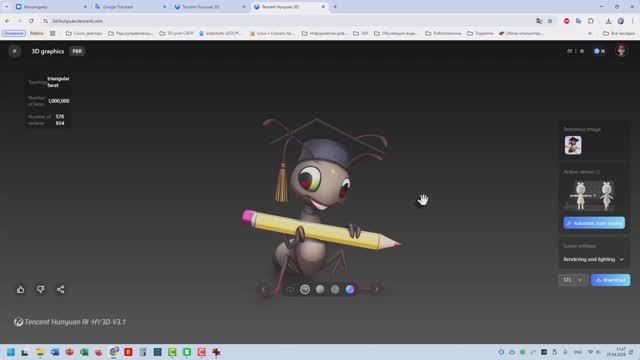Select the circled texture render mode icon
Image resolution: width=640 pixels, height=360 pixels.
coord(305,289)
